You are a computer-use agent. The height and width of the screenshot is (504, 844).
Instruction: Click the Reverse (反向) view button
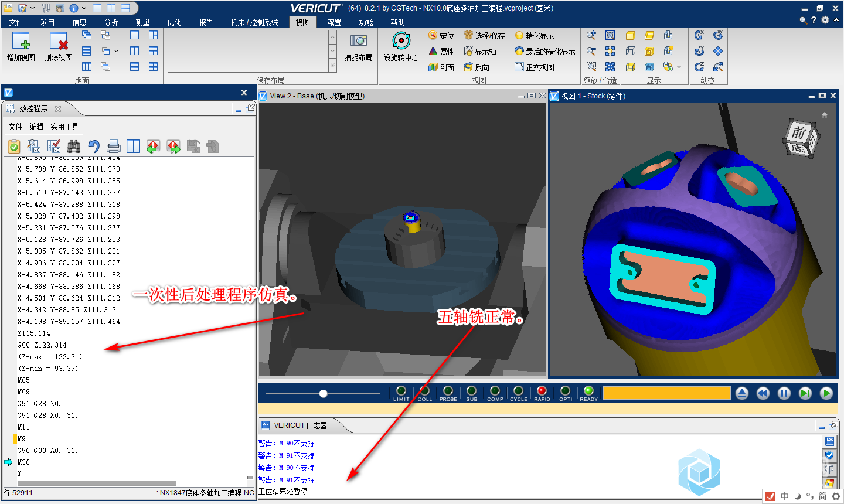pos(477,67)
